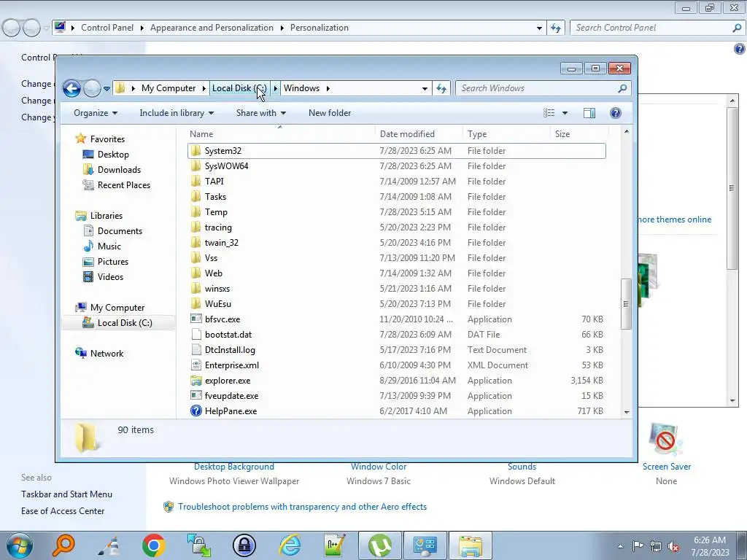Click Windows breadcrumb segment
The width and height of the screenshot is (747, 560).
pyautogui.click(x=301, y=88)
